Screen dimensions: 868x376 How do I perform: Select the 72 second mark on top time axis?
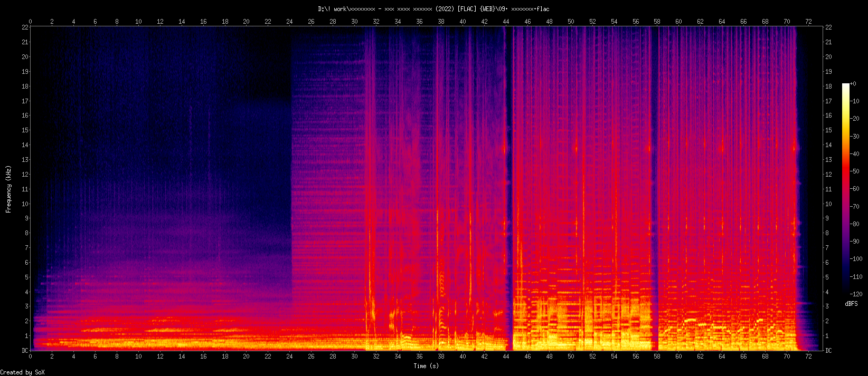click(808, 22)
